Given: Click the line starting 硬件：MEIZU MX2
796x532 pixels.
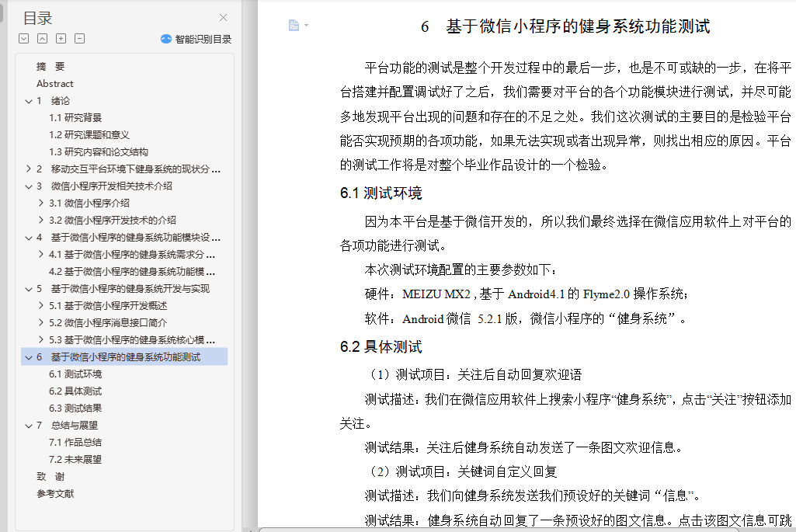Looking at the screenshot, I should 527,294.
